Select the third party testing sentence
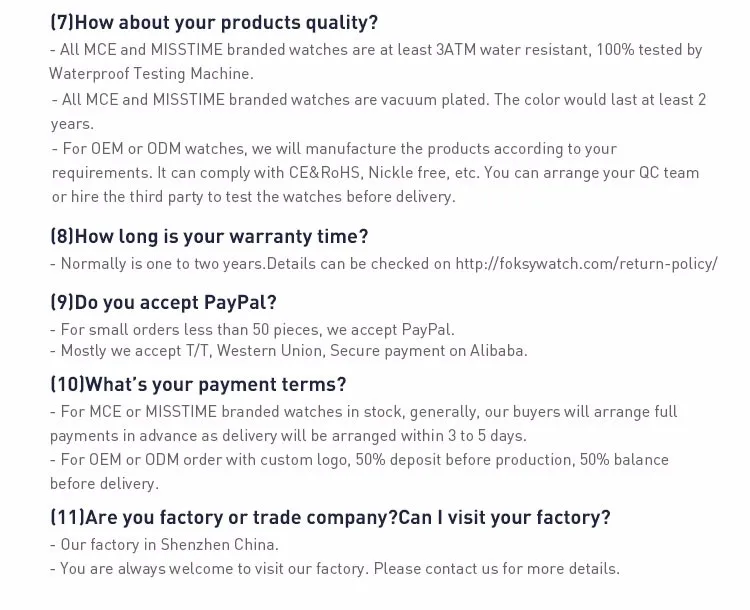 (254, 197)
